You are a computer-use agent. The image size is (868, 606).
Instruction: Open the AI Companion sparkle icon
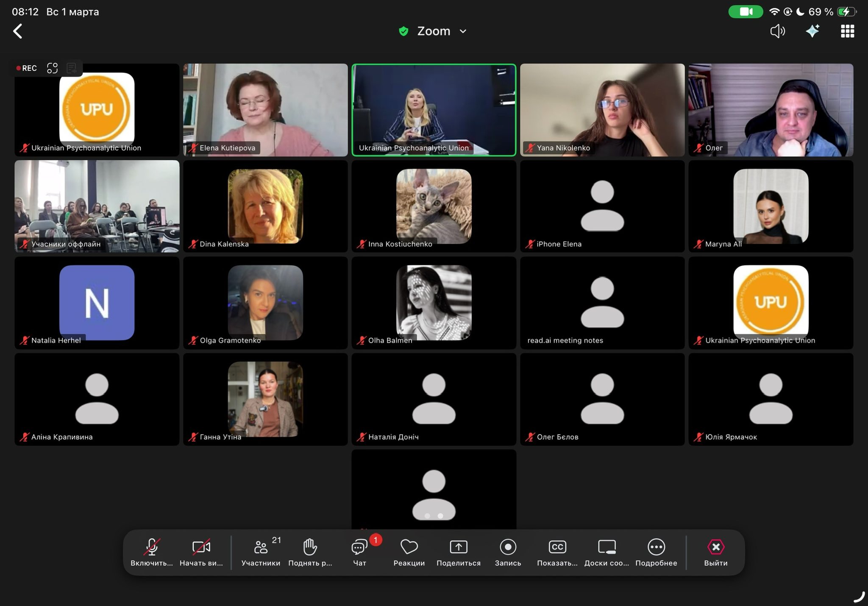tap(812, 31)
